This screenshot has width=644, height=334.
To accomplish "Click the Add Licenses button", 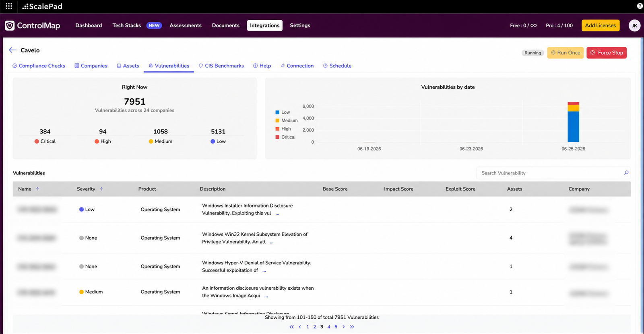I will (x=601, y=25).
